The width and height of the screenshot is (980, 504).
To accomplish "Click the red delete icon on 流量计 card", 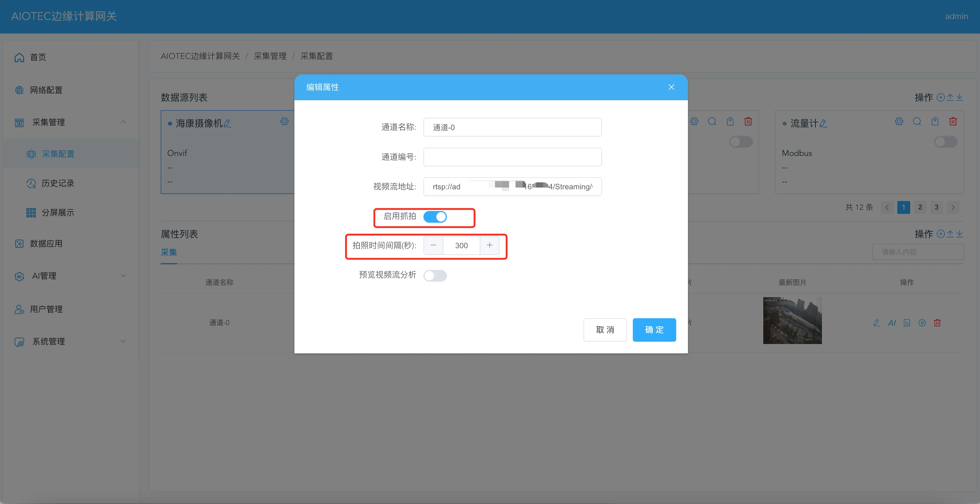I will [953, 122].
